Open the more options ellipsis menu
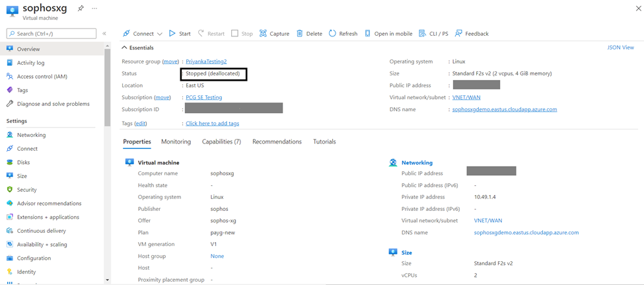Screen dimensions: 644x285 (x=94, y=9)
